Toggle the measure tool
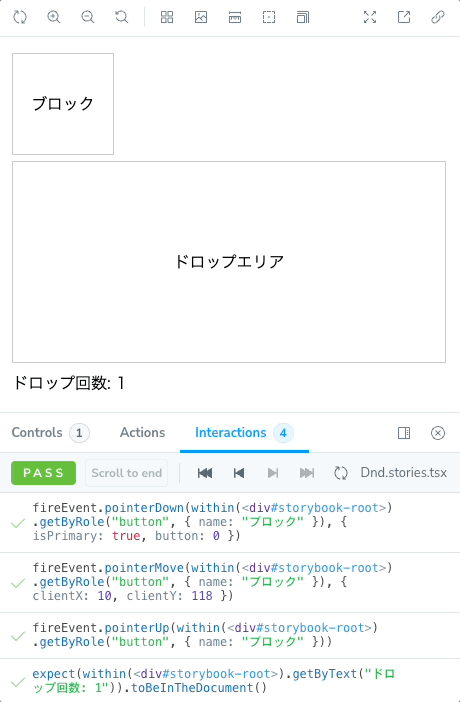 tap(235, 17)
